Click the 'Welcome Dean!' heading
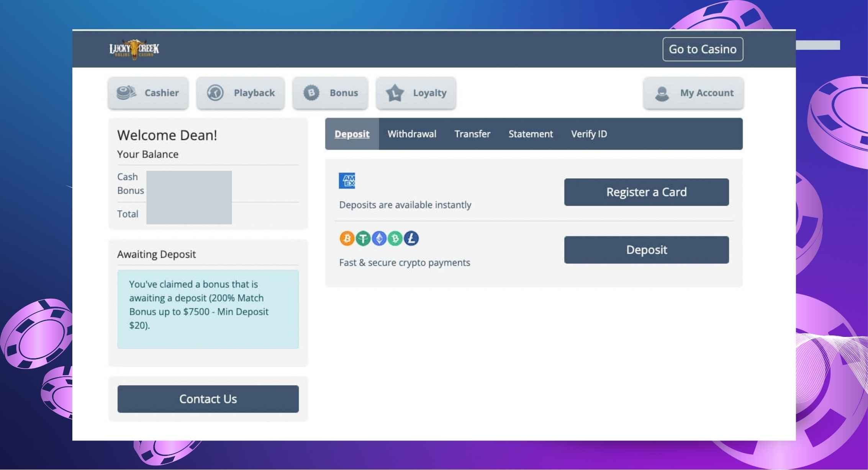Viewport: 868px width, 470px height. (x=167, y=135)
